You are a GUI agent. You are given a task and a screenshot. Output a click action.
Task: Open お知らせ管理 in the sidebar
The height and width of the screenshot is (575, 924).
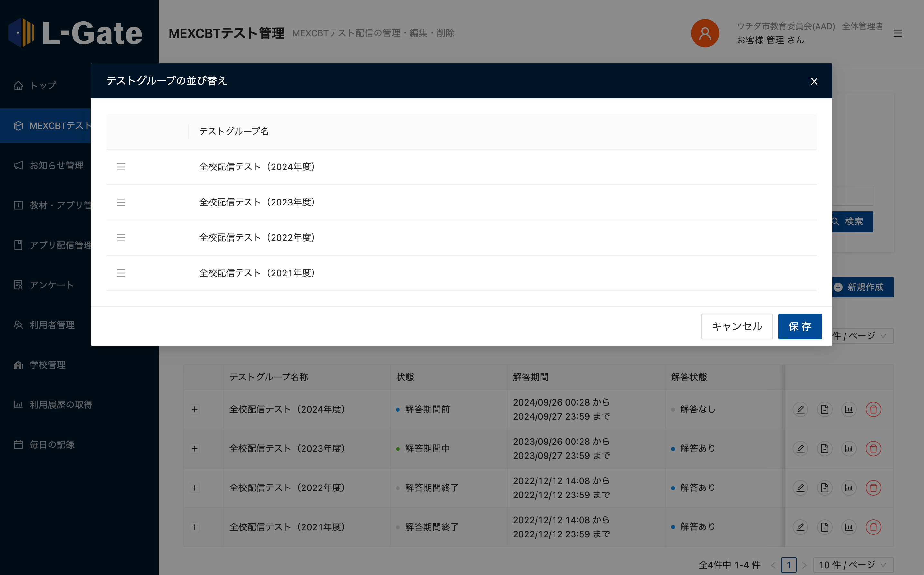(45, 165)
